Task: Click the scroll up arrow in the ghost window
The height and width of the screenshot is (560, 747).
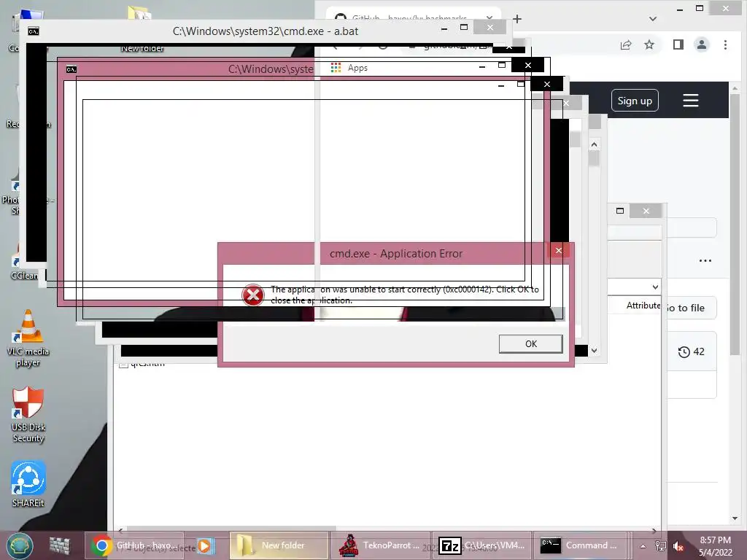Action: pyautogui.click(x=594, y=144)
